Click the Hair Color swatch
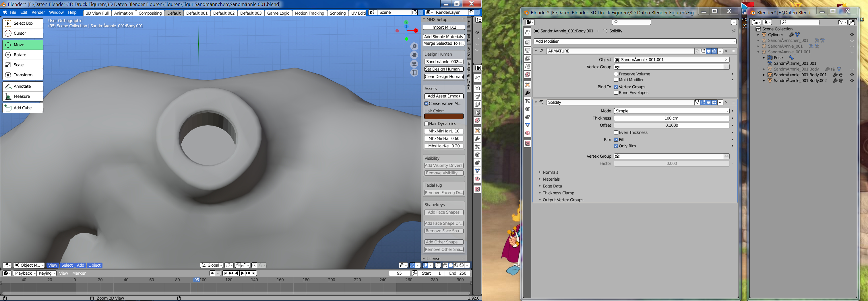Viewport: 868px width, 301px height. pos(443,116)
